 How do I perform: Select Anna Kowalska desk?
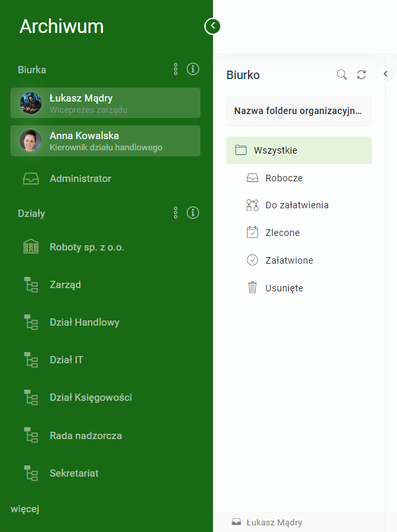(106, 141)
